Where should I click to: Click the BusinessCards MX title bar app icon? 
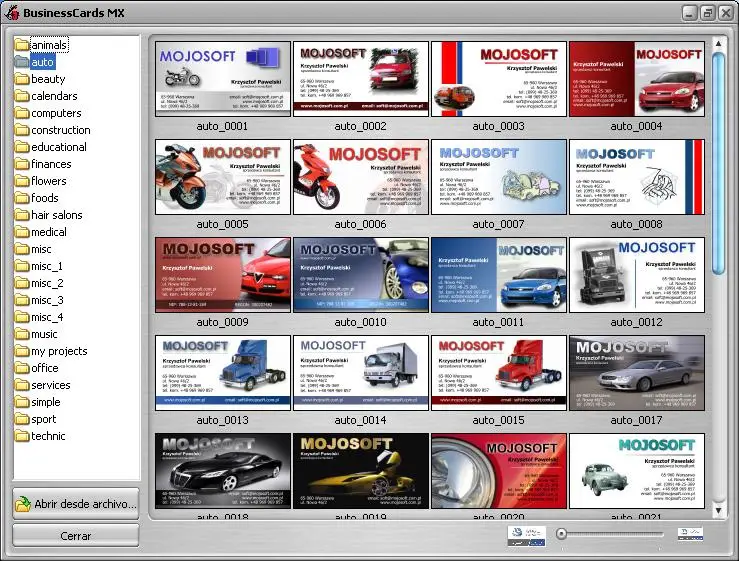pos(12,13)
